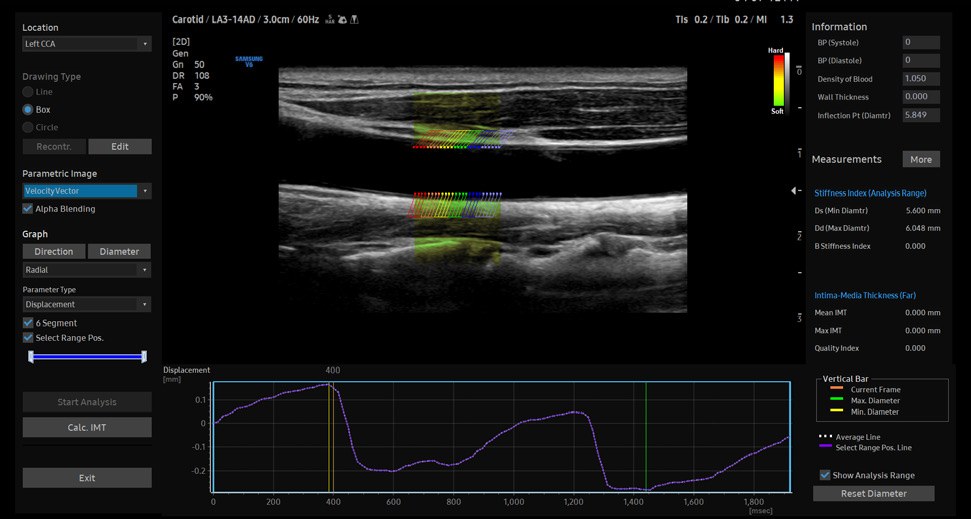Click the left handle of the range slider
971x519 pixels.
point(30,356)
